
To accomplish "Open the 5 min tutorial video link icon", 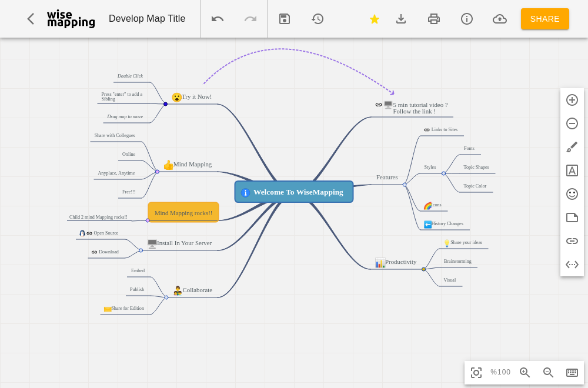I will 378,105.
